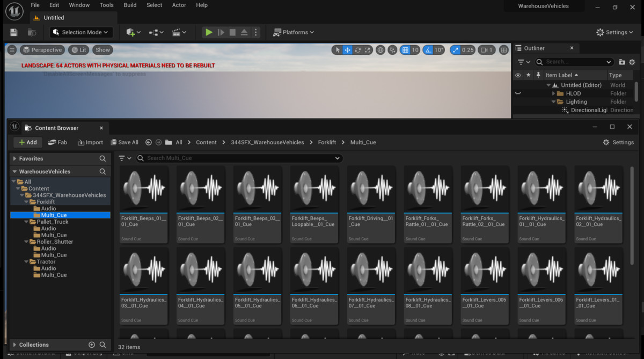Open Fab from the Content Browser toolbar

(57, 142)
